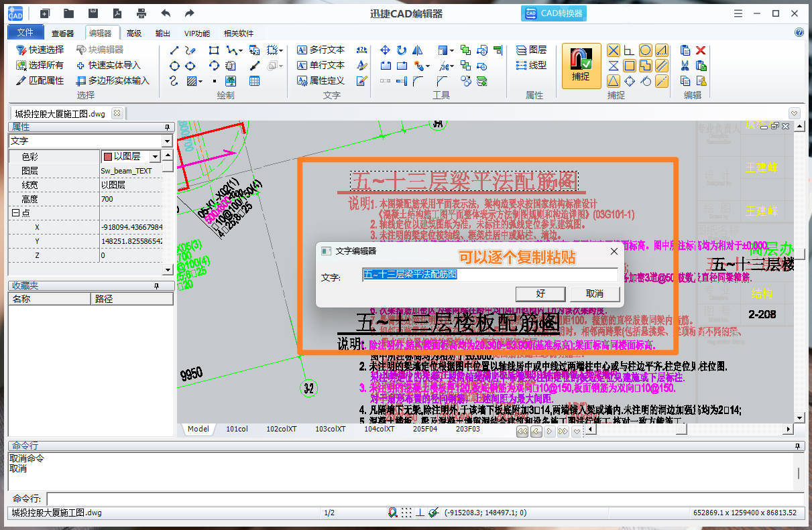
Task: Switch to the 输出 tab
Action: (x=162, y=34)
